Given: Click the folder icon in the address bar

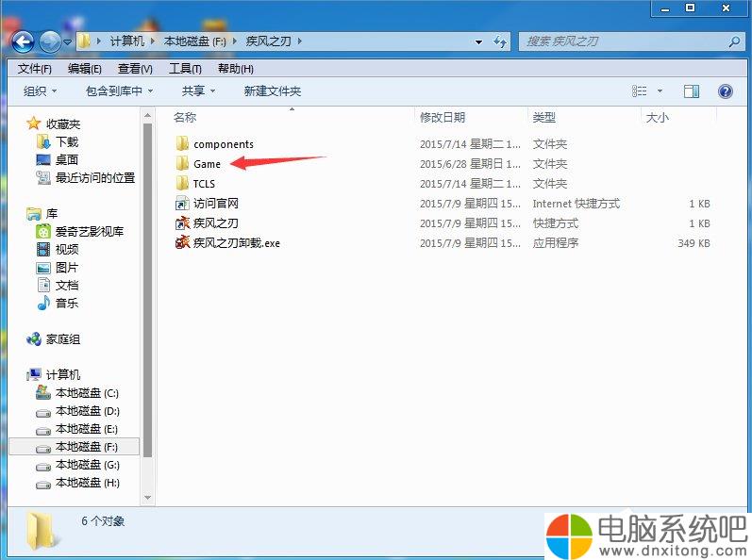Looking at the screenshot, I should [x=84, y=41].
